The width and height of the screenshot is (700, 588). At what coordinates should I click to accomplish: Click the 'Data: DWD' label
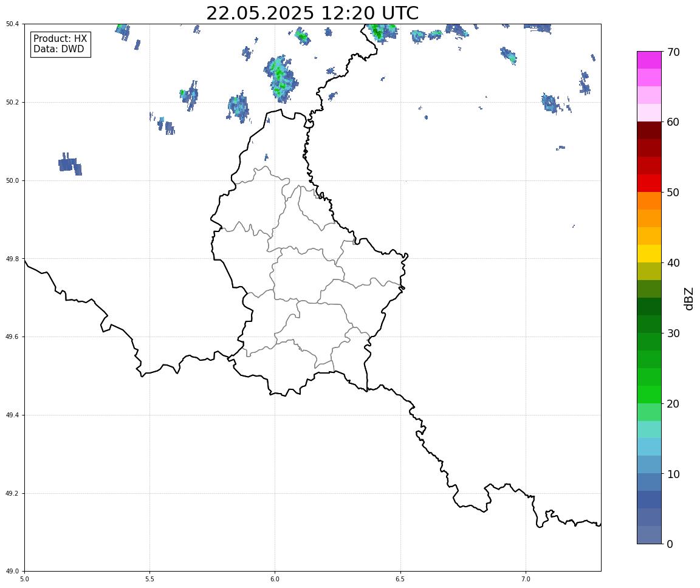tap(58, 49)
